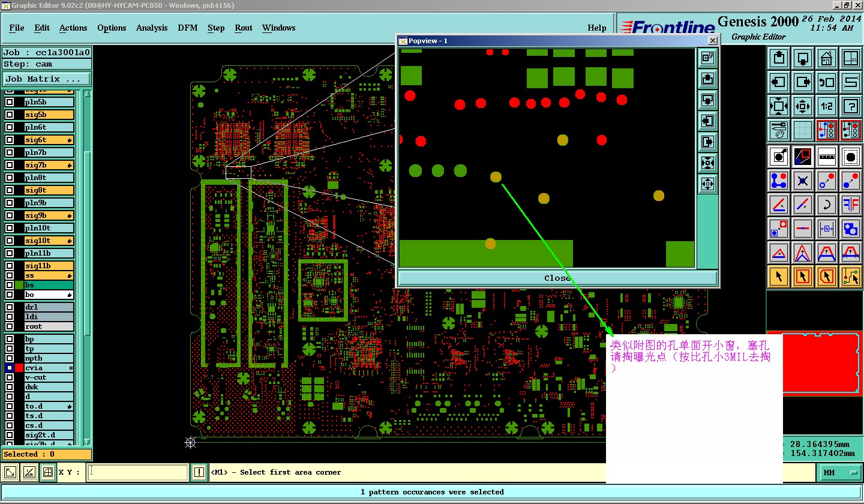
Task: Click the red cvia layer color swatch
Action: (19, 368)
